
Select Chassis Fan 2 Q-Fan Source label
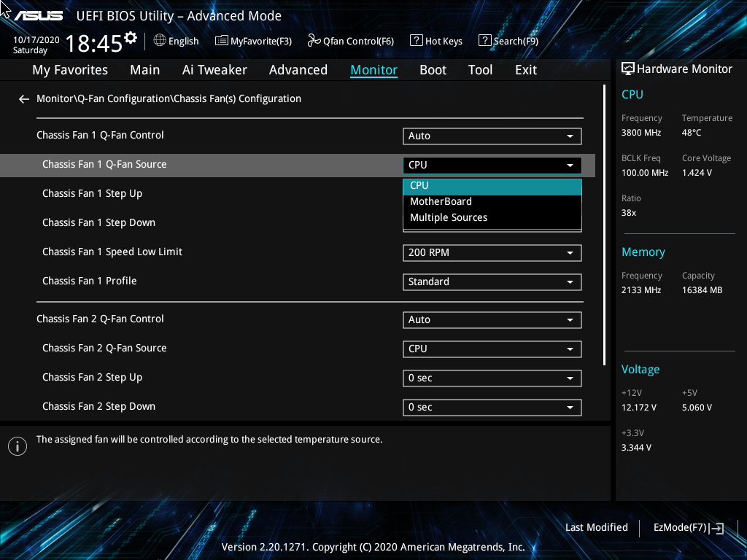(104, 348)
